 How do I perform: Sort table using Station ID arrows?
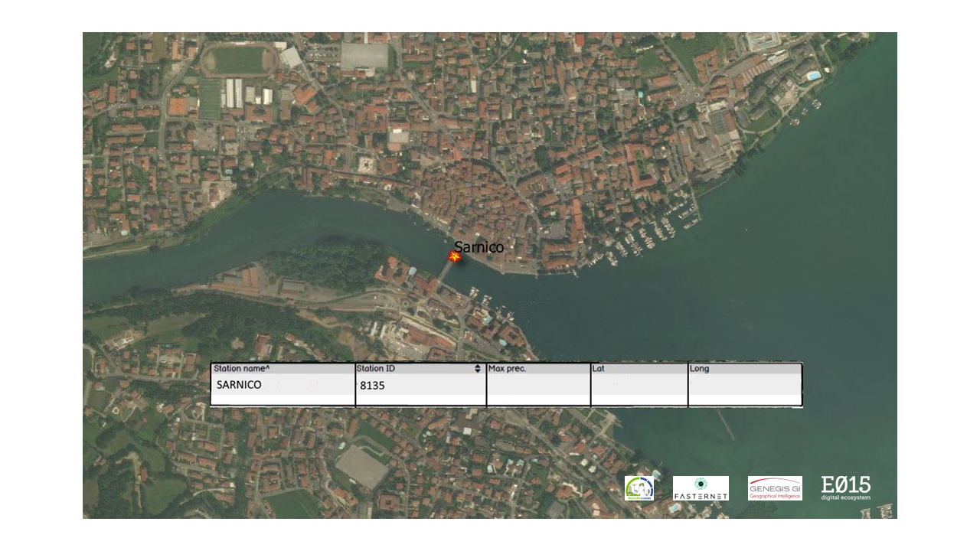click(x=478, y=369)
